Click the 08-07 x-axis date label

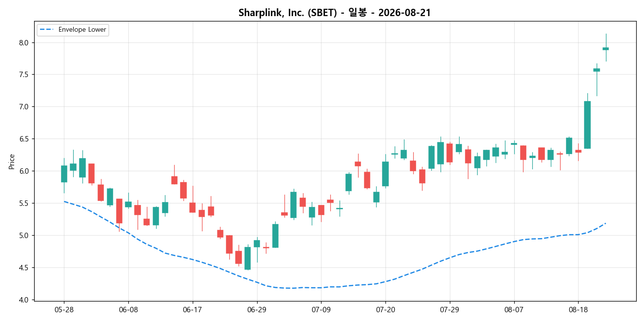coord(514,309)
